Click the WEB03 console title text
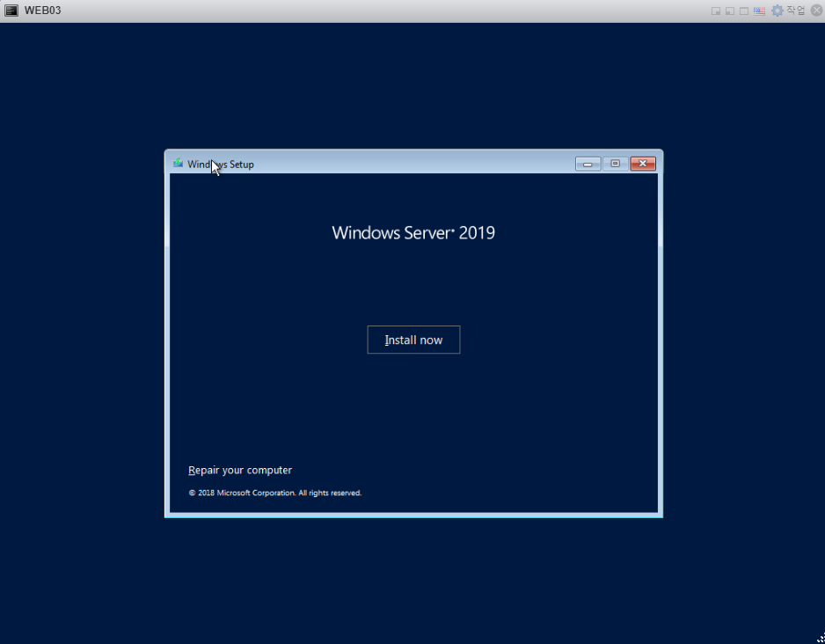The image size is (825, 644). click(42, 11)
